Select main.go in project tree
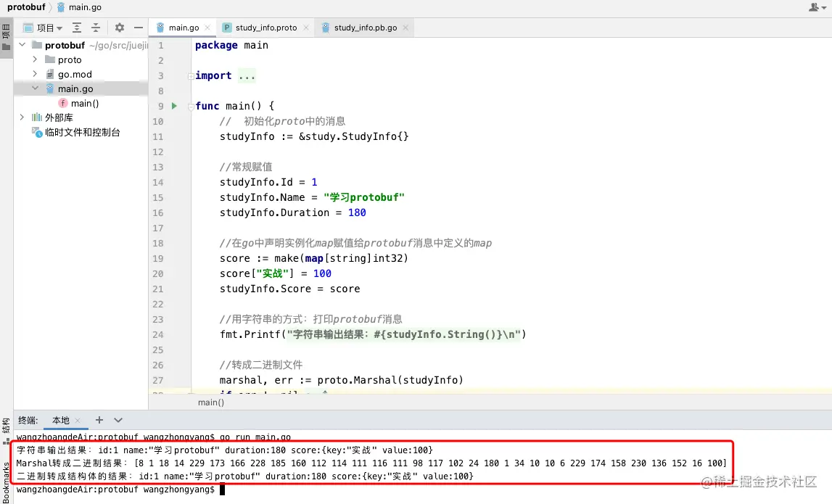The height and width of the screenshot is (504, 832). click(x=75, y=88)
